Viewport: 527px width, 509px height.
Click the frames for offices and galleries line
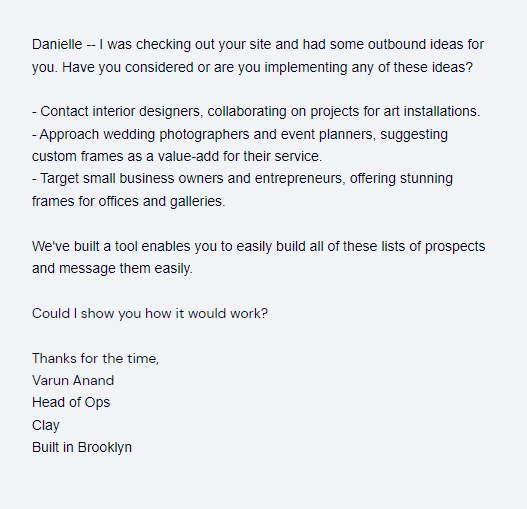pyautogui.click(x=129, y=201)
